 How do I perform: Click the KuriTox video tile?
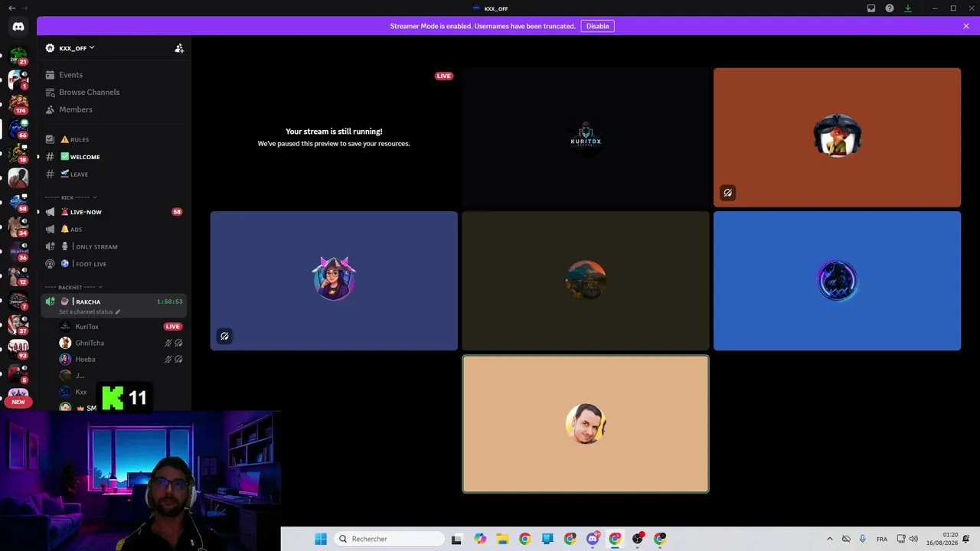(x=586, y=137)
